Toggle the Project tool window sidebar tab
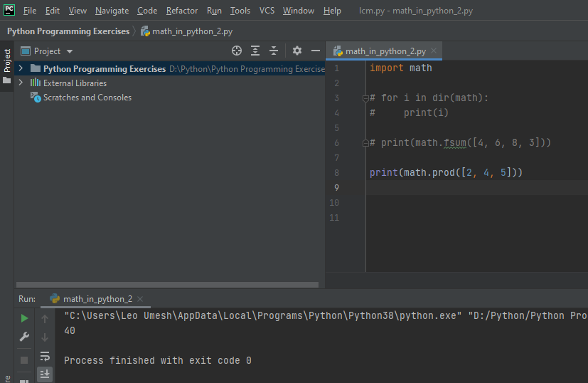The image size is (588, 383). click(6, 65)
